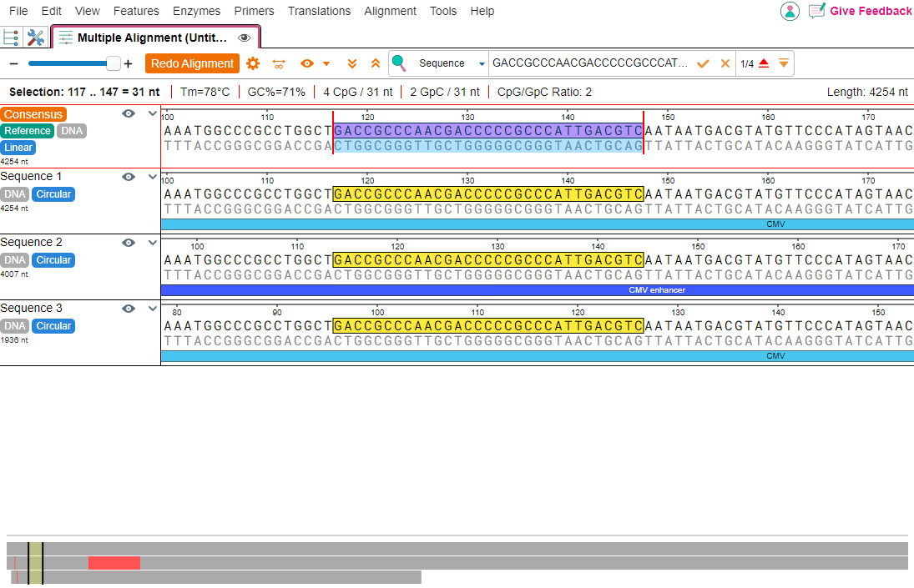Click the red region in alignment overview
Image resolution: width=914 pixels, height=588 pixels.
(114, 563)
